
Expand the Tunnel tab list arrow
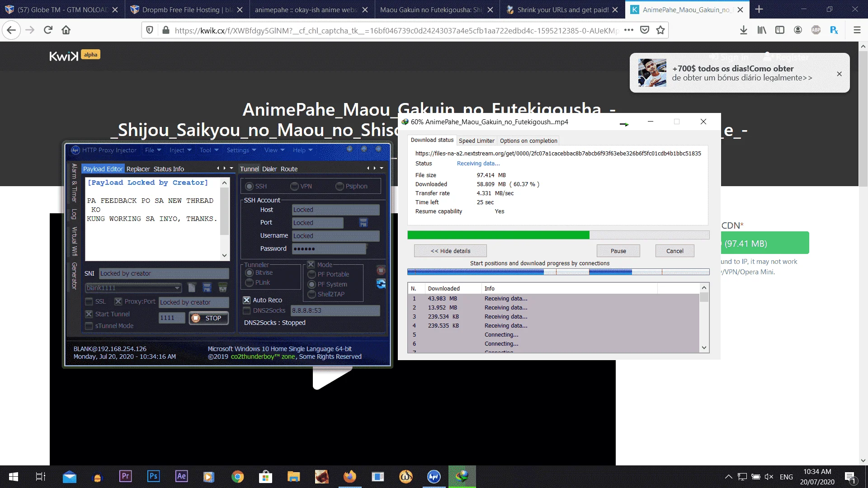click(382, 168)
